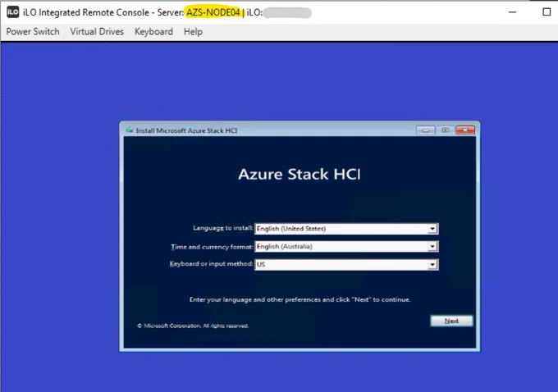558x392 pixels.
Task: Maximize the Install Azure Stack HCI window
Action: (x=446, y=130)
